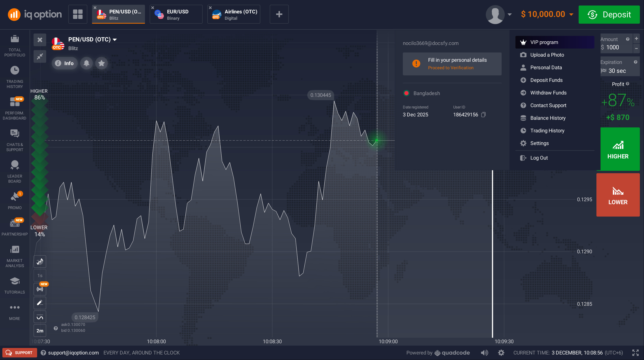
Task: Select Withdraw Funds from the profile menu
Action: (548, 93)
